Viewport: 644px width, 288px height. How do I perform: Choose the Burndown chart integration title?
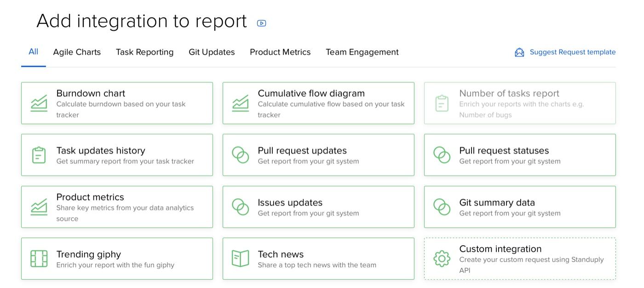pos(91,93)
